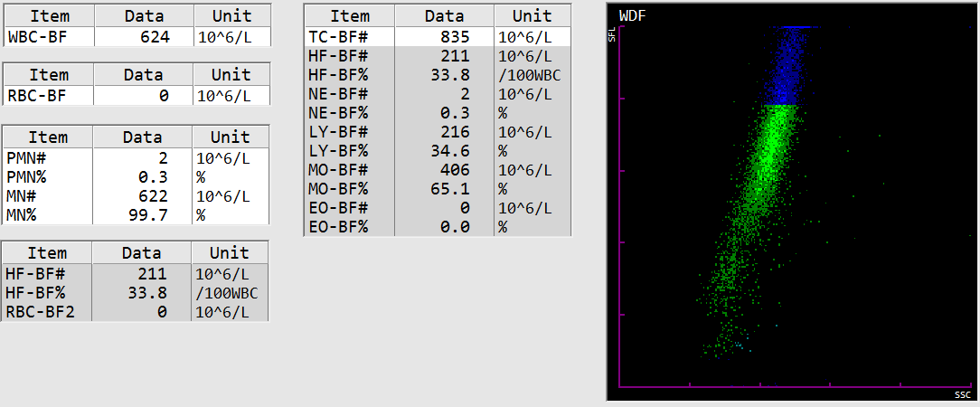Select the LY-BF% row label
This screenshot has width=980, height=407.
(337, 151)
